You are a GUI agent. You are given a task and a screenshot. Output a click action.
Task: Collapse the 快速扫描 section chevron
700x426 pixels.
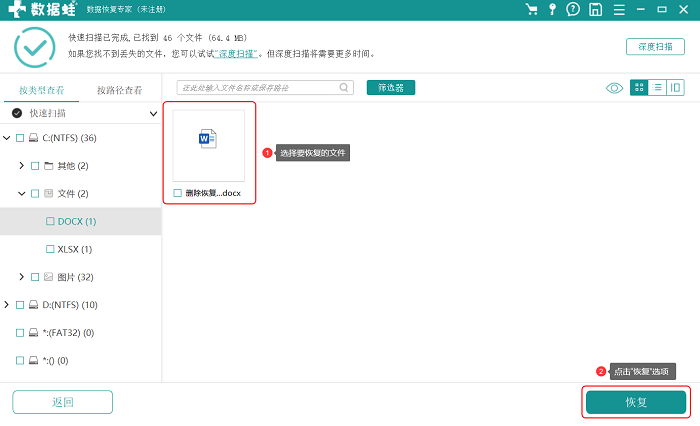click(153, 113)
